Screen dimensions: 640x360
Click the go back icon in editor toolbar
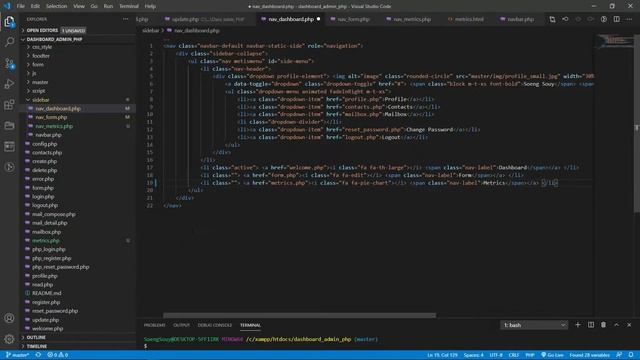point(565,19)
